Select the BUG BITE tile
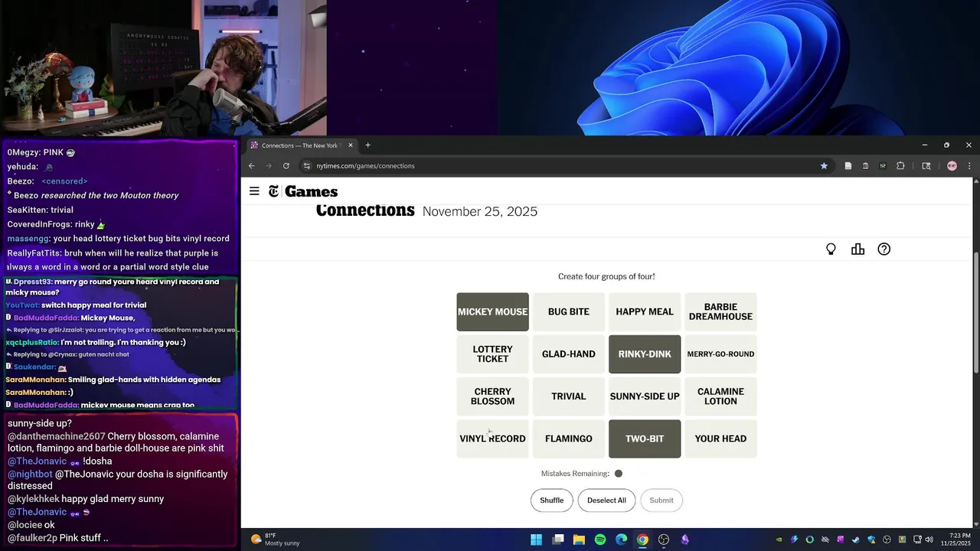Viewport: 980px width, 551px height. [x=569, y=311]
